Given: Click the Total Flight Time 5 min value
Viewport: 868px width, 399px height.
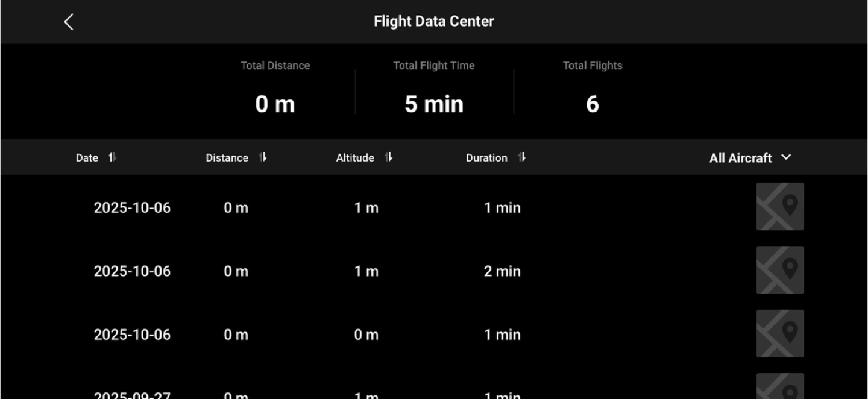Looking at the screenshot, I should (434, 104).
